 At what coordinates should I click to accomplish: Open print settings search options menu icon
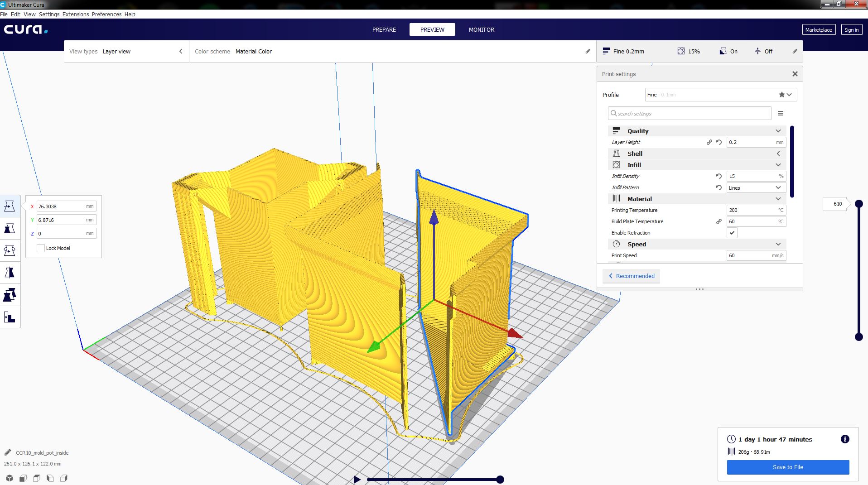(781, 113)
